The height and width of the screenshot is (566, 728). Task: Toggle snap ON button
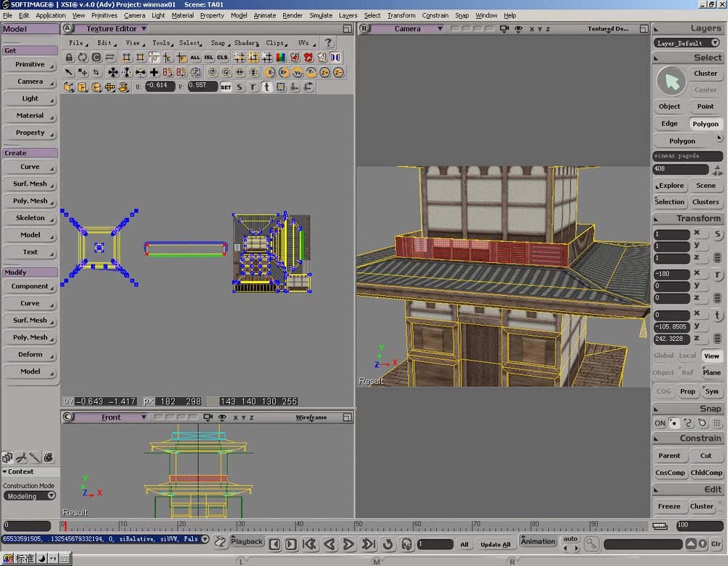660,423
